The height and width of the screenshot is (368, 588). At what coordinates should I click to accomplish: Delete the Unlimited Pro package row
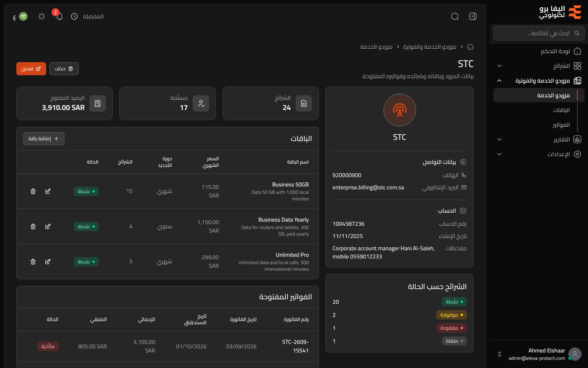click(33, 262)
